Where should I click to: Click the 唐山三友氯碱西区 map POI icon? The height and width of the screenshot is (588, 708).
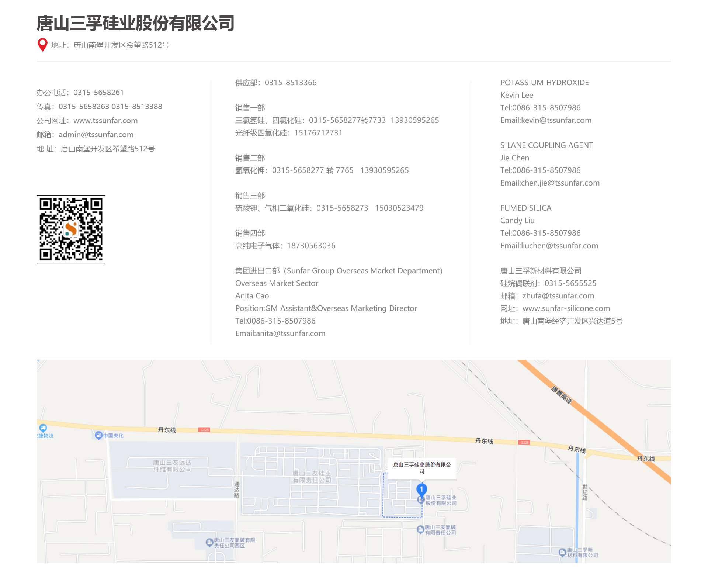(209, 542)
